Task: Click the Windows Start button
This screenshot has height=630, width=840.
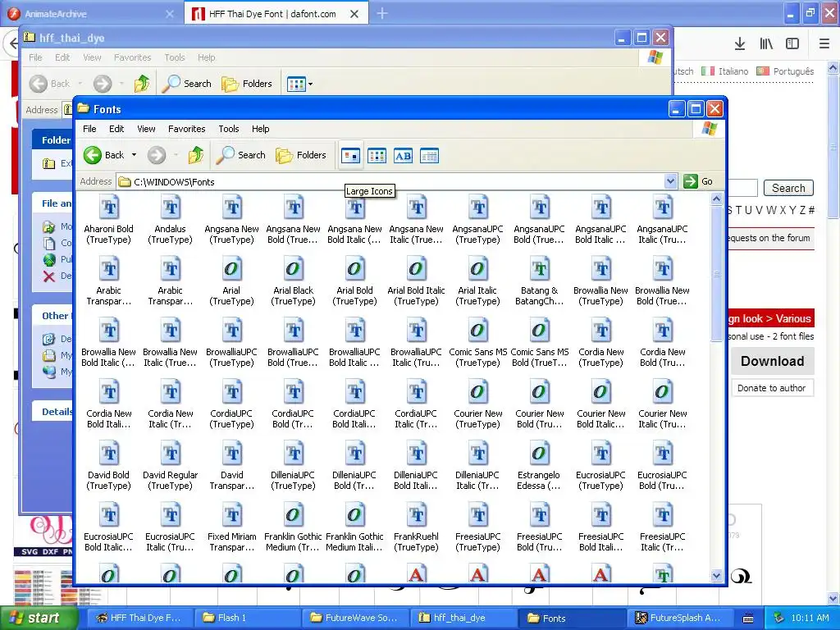Action: point(39,618)
